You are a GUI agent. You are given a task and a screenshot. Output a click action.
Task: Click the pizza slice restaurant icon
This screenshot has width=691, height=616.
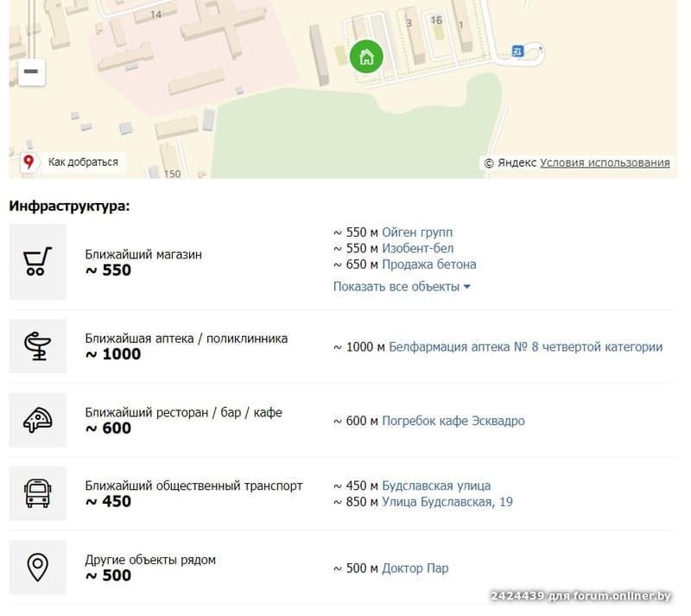(x=38, y=421)
